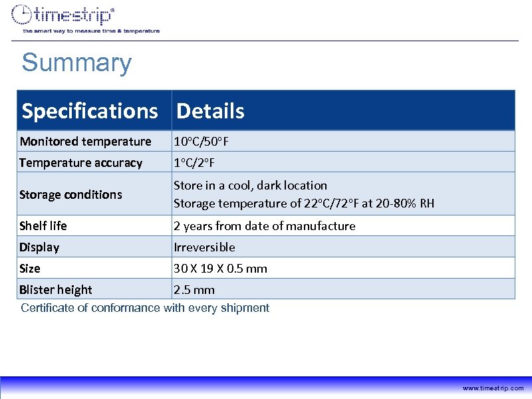The image size is (532, 399).
Task: Select the Shelf life cell
Action: click(x=94, y=225)
